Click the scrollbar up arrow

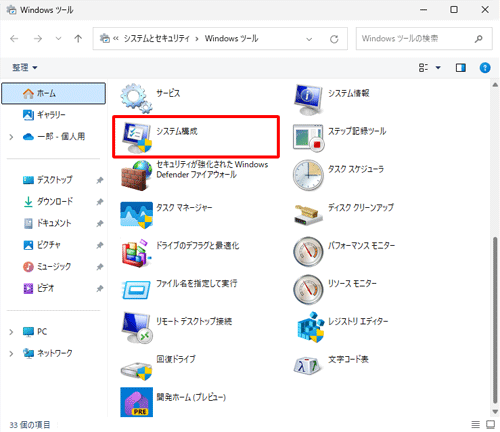tap(495, 85)
